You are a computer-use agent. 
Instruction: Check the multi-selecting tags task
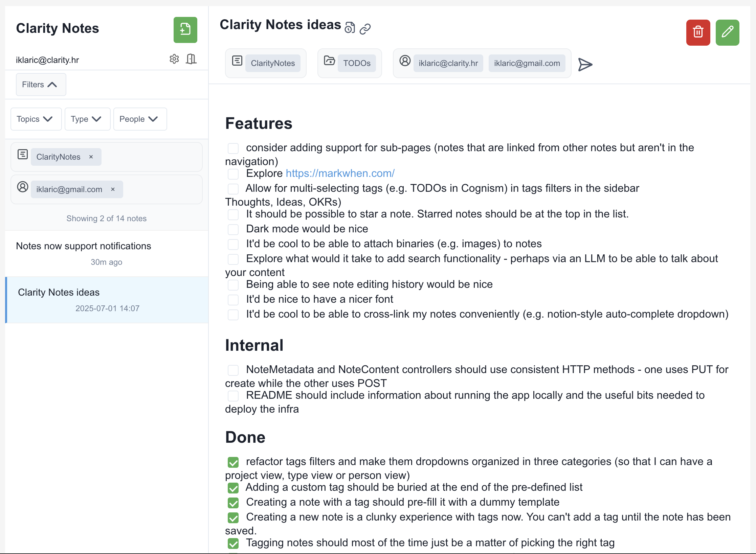(x=233, y=189)
